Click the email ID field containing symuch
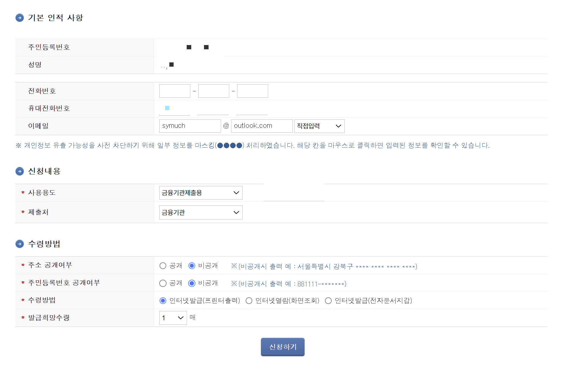 pos(190,126)
